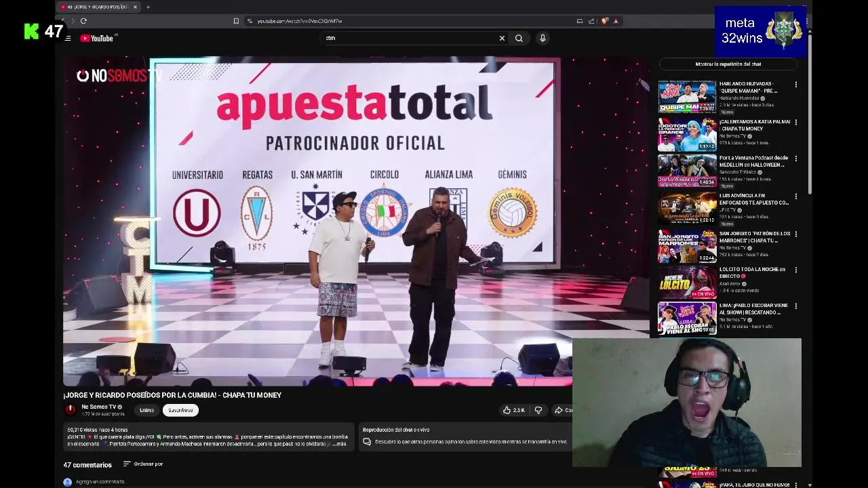
Task: Click the 47 comentarios heading
Action: click(87, 465)
